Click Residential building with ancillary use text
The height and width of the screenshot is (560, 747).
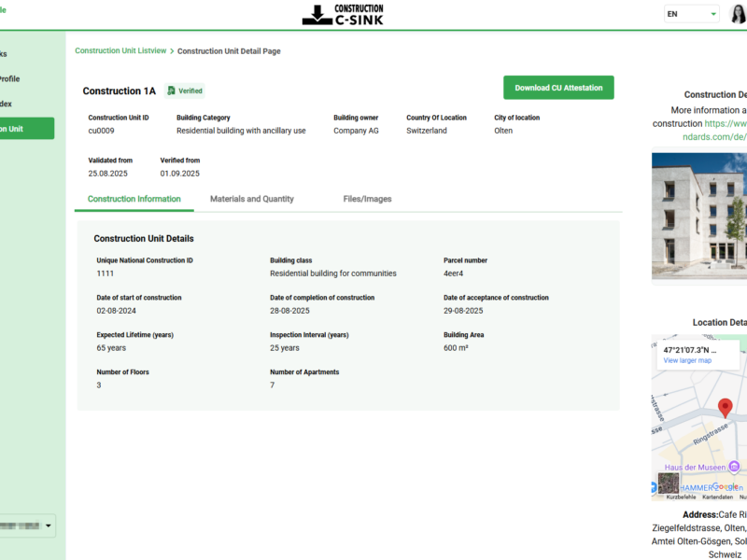pos(241,131)
